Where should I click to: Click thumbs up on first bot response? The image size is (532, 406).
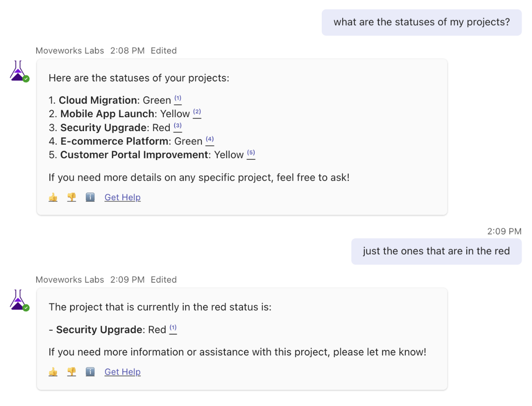pyautogui.click(x=53, y=197)
